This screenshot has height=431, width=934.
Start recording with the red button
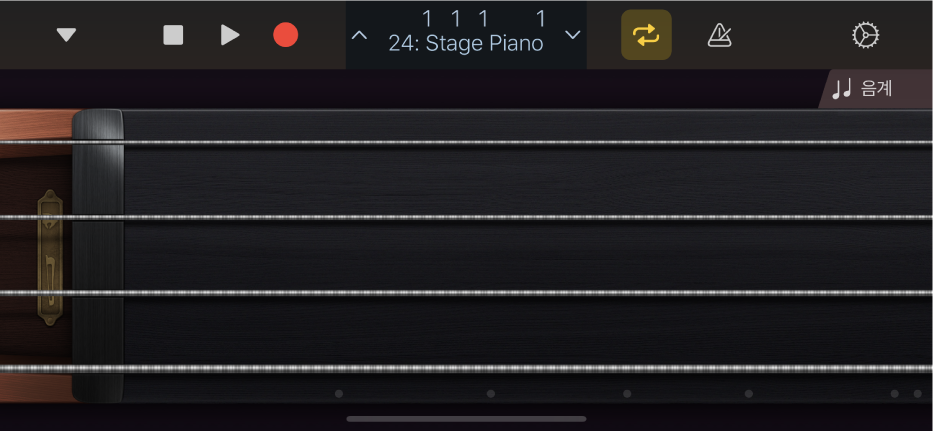click(x=286, y=35)
